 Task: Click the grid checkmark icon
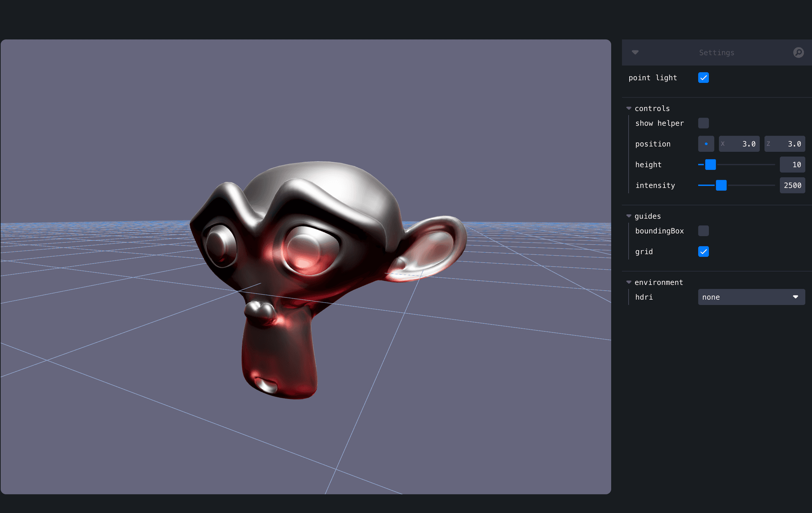pyautogui.click(x=703, y=251)
